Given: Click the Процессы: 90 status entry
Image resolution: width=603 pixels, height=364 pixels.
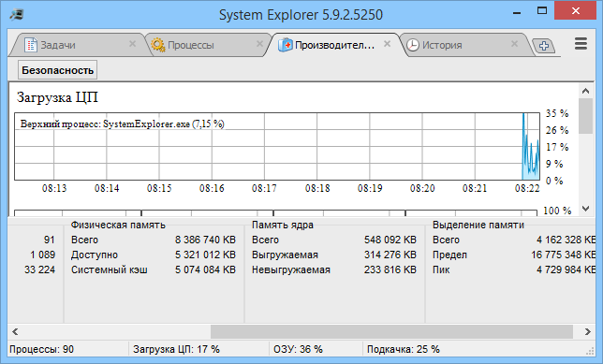Looking at the screenshot, I should [41, 349].
